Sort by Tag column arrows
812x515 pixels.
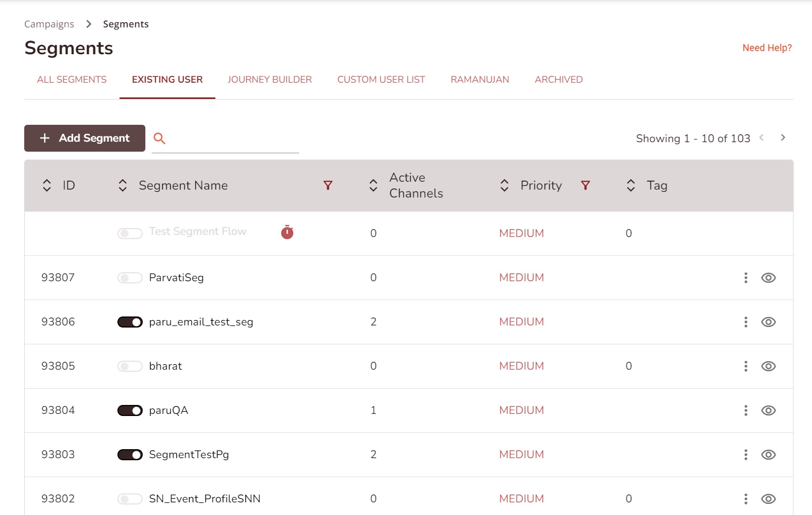630,185
